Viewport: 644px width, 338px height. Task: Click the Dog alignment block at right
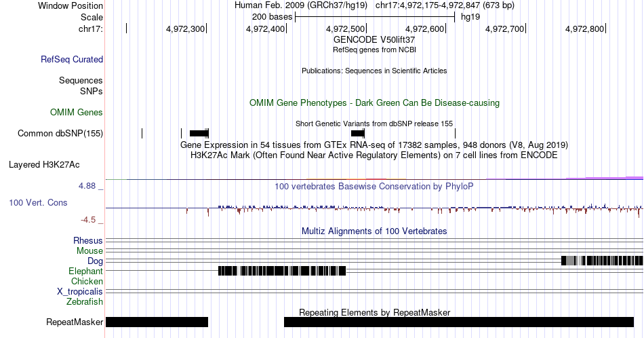[x=602, y=261]
